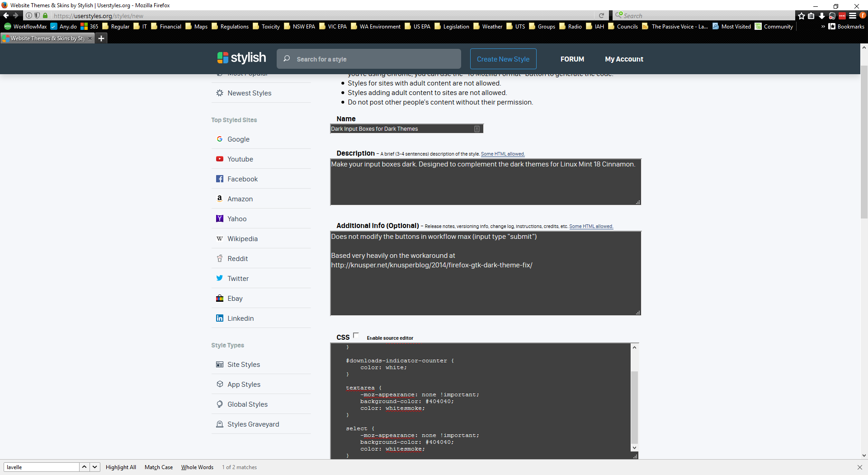
Task: Click the password manager icon in Name field
Action: [x=477, y=129]
